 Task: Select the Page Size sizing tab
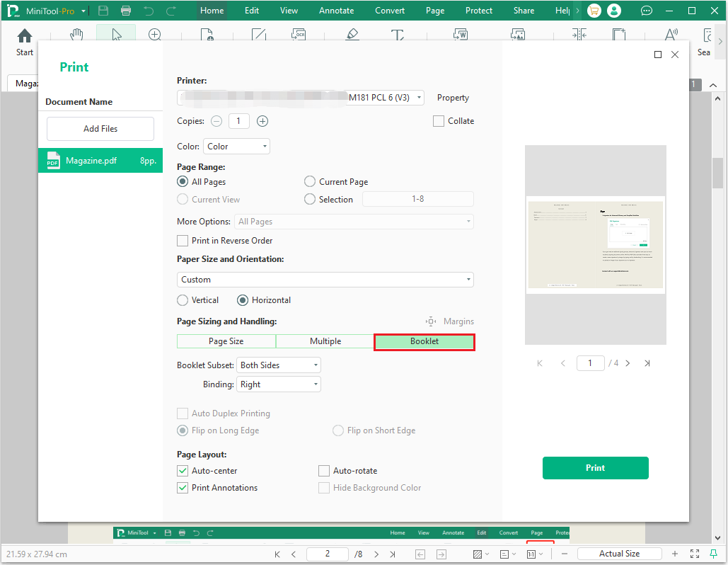226,341
